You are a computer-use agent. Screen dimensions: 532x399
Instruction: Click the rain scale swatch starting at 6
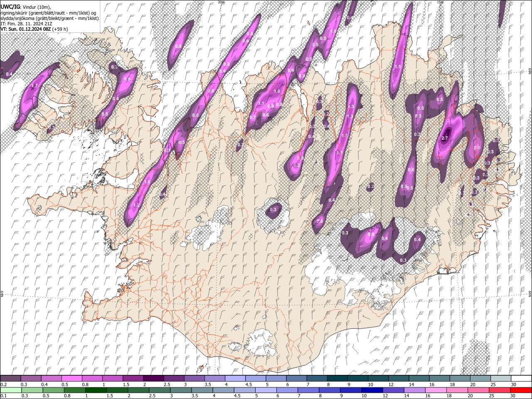click(x=286, y=390)
